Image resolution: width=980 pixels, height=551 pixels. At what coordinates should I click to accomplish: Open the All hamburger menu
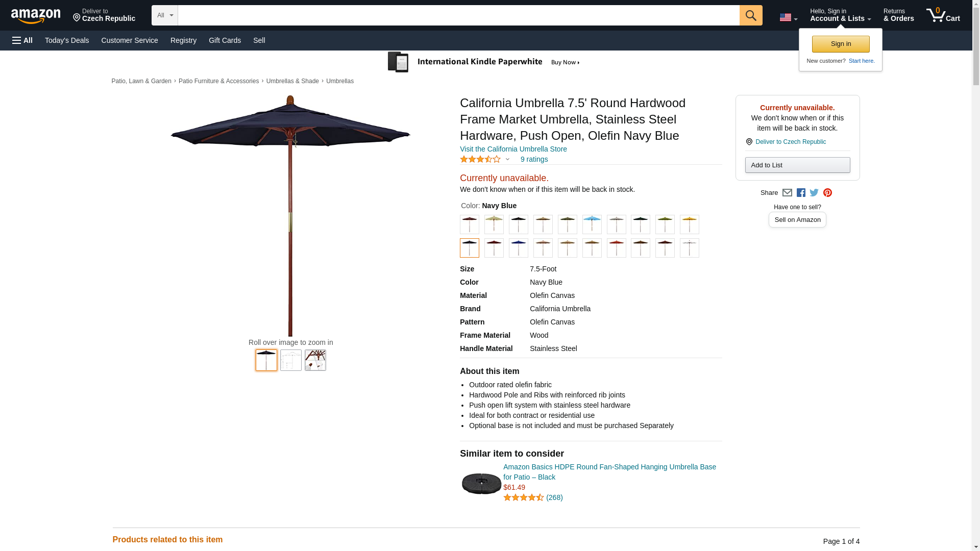pyautogui.click(x=22, y=40)
